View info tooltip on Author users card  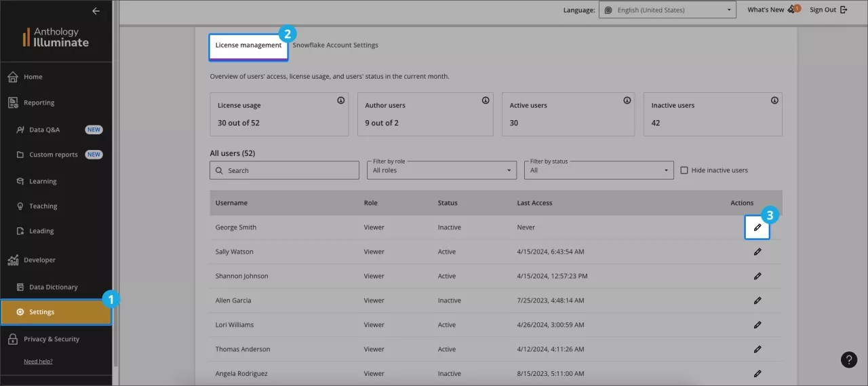pyautogui.click(x=486, y=100)
